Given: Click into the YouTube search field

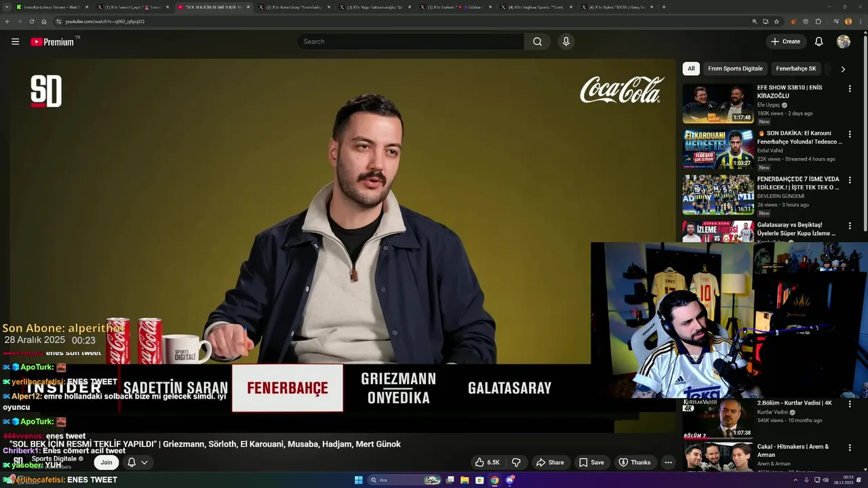Looking at the screenshot, I should point(410,41).
